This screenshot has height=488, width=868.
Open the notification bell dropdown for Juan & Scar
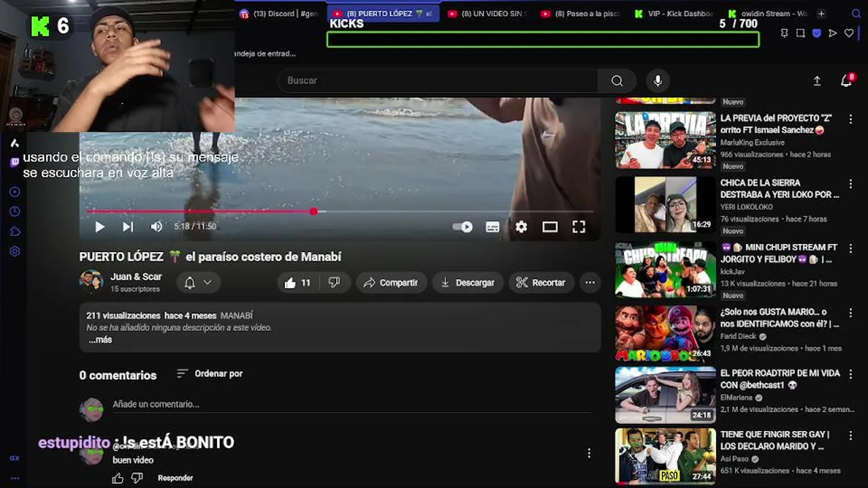199,283
